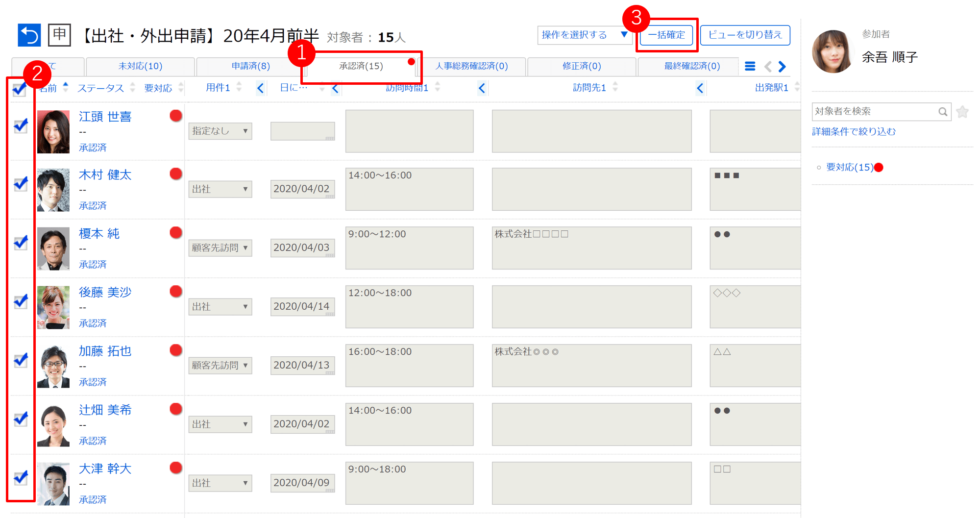Open 用件 dropdown for 江頭 世喜
The height and width of the screenshot is (518, 980).
pos(220,131)
